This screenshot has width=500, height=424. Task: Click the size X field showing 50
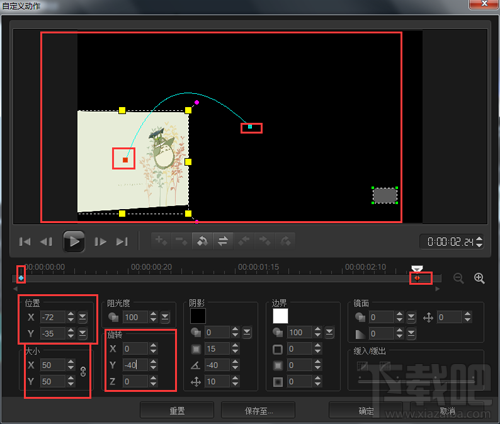53,365
